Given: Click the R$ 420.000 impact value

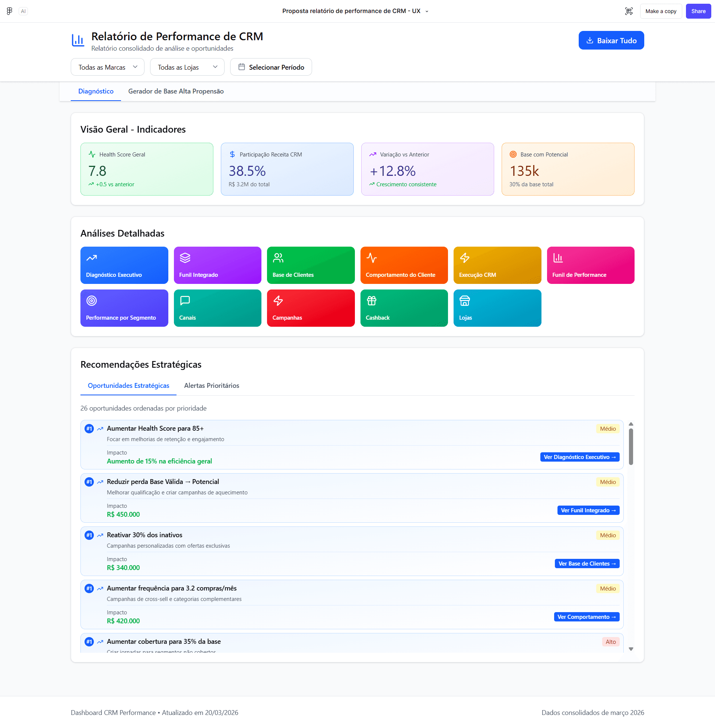Looking at the screenshot, I should 123,621.
